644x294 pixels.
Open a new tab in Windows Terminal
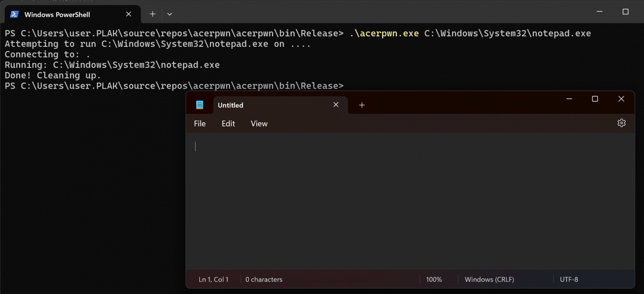(153, 14)
